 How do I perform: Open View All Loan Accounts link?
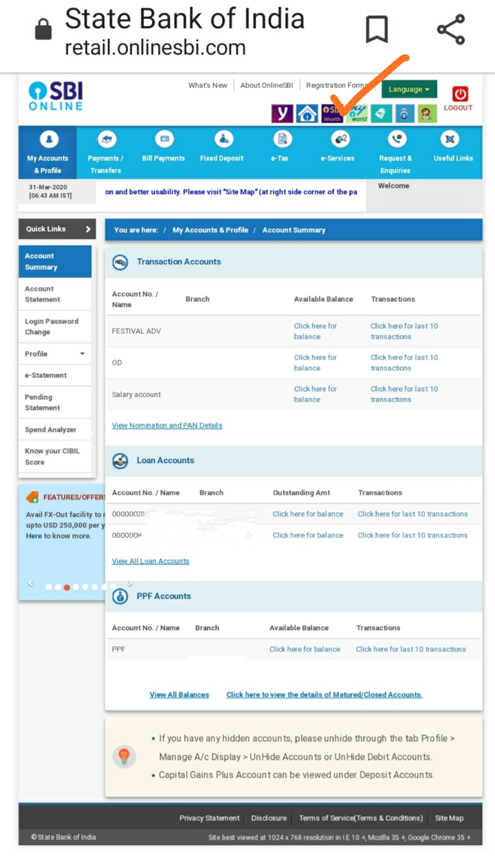tap(150, 561)
